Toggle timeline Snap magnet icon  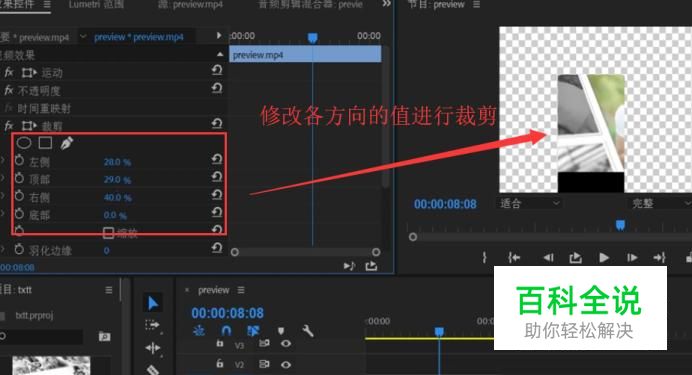click(x=226, y=330)
